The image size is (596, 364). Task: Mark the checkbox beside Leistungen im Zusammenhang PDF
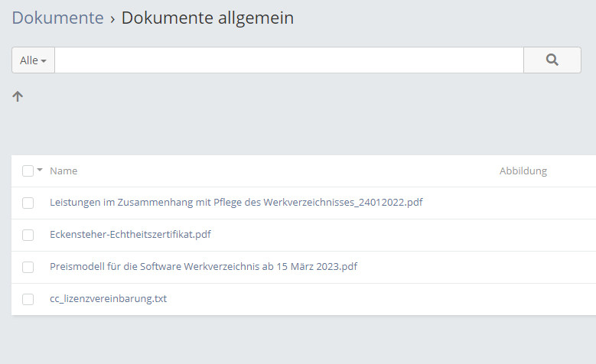pyautogui.click(x=28, y=203)
